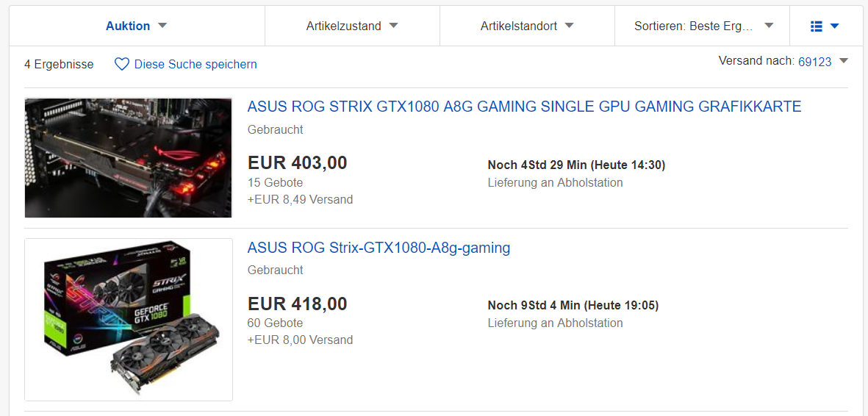Expand the arrow next to postcode 69123
Image resolution: width=868 pixels, height=416 pixels.
[x=843, y=61]
